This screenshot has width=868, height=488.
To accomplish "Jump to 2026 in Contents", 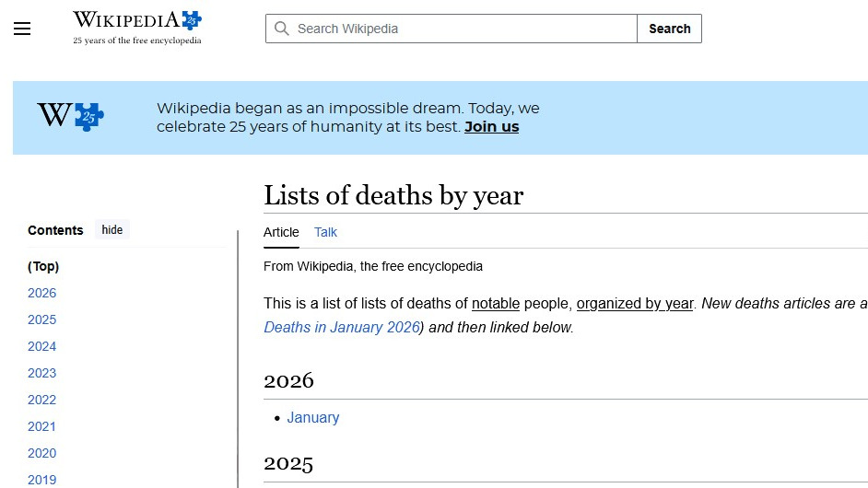I will [x=41, y=293].
